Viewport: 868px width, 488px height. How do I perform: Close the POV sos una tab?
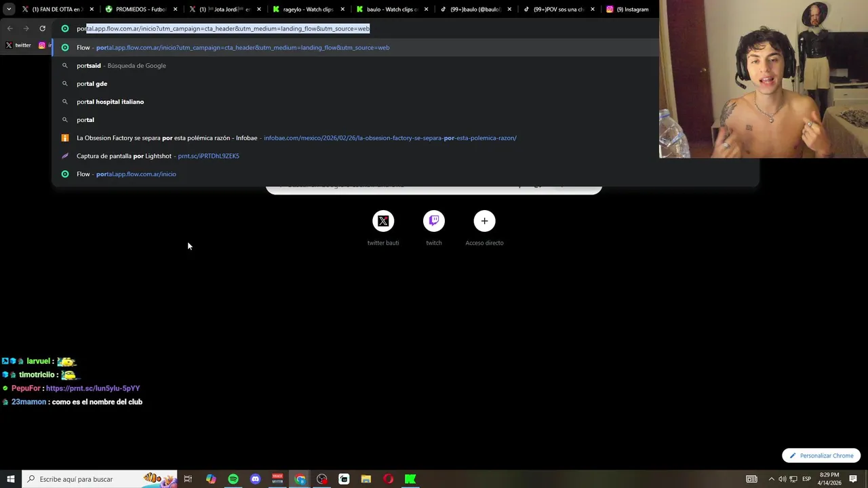pyautogui.click(x=593, y=9)
